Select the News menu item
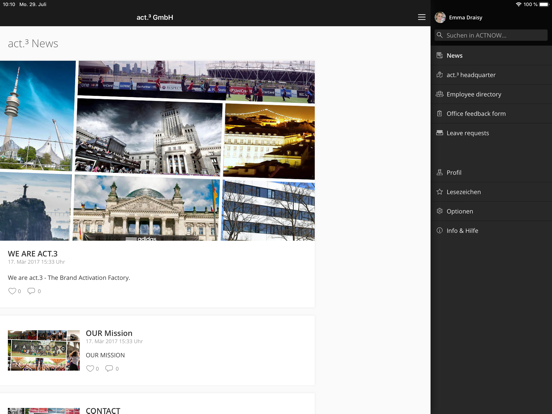Screen dimensions: 552x414 point(491,56)
